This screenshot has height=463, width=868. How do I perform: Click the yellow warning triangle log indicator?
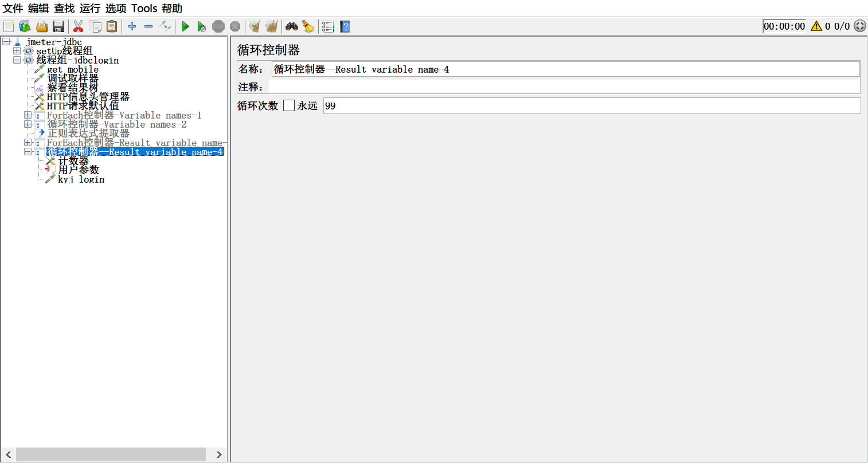816,26
